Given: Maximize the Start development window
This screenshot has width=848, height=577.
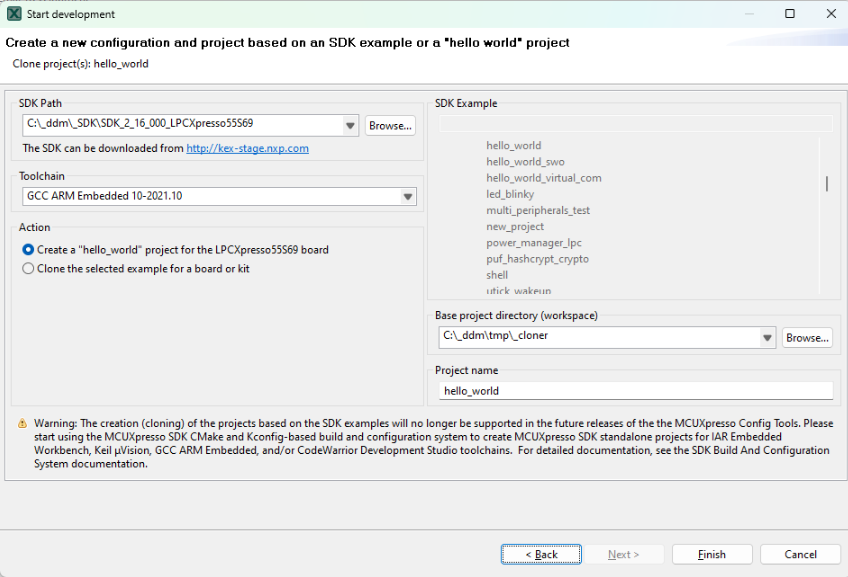Looking at the screenshot, I should click(x=790, y=14).
